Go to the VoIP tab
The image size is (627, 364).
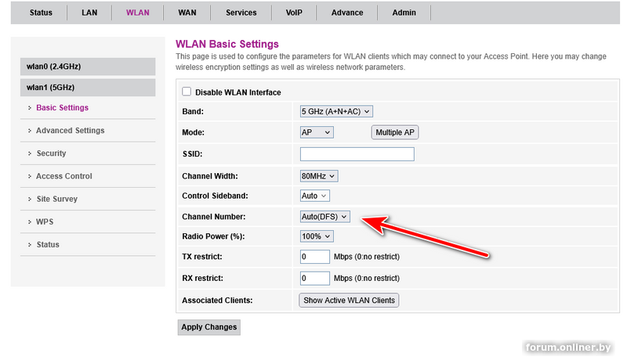[293, 13]
